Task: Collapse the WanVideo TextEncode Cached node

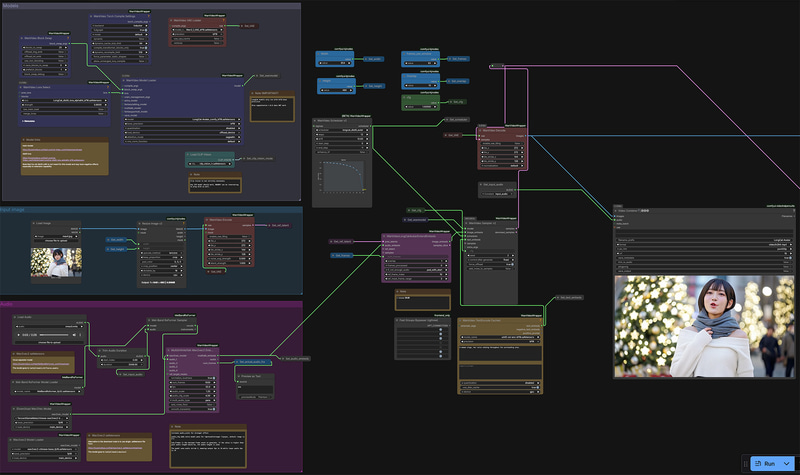Action: 461,321
